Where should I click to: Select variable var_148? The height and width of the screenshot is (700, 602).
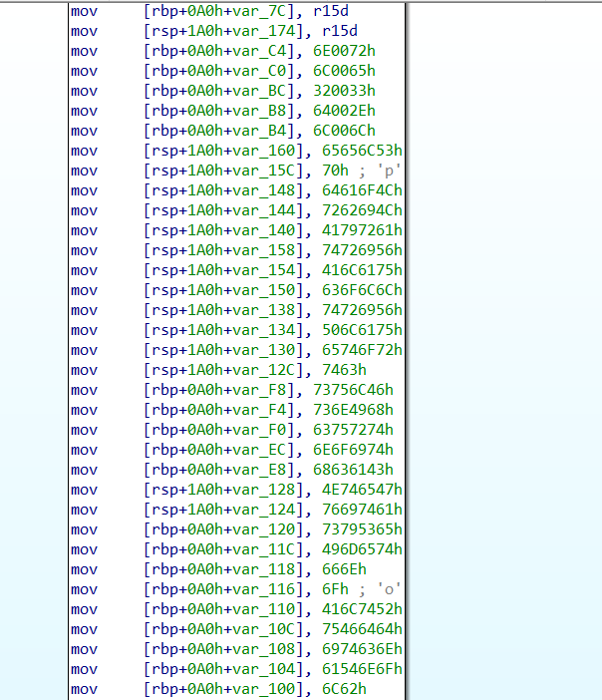pyautogui.click(x=264, y=190)
